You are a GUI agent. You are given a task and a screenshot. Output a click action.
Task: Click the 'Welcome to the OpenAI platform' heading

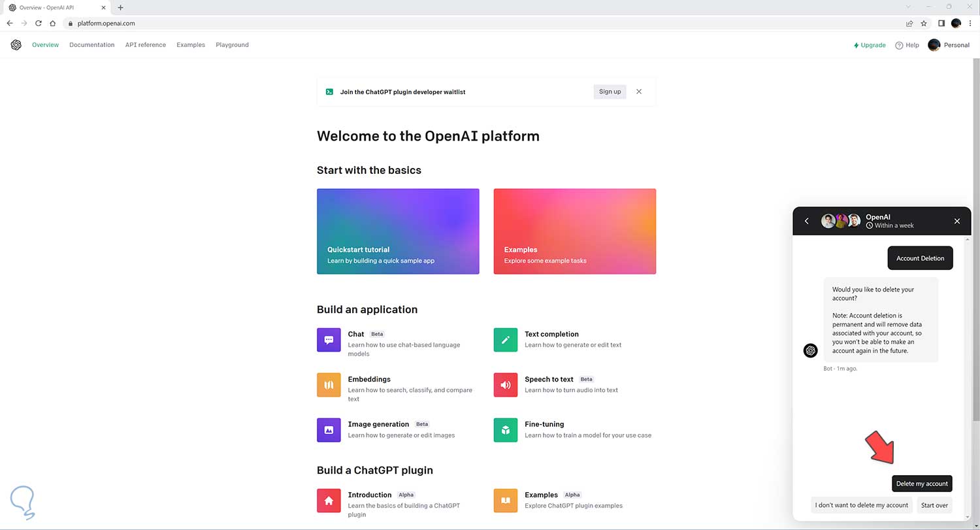click(x=428, y=136)
